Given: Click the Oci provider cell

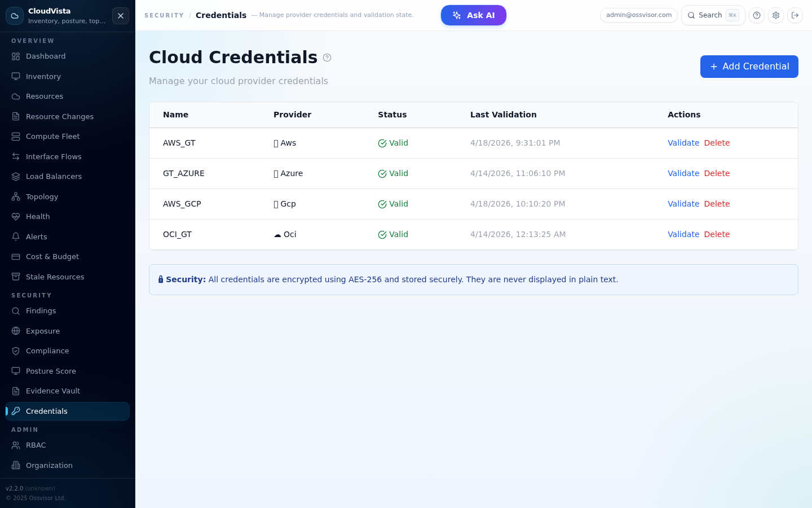Looking at the screenshot, I should click(285, 234).
